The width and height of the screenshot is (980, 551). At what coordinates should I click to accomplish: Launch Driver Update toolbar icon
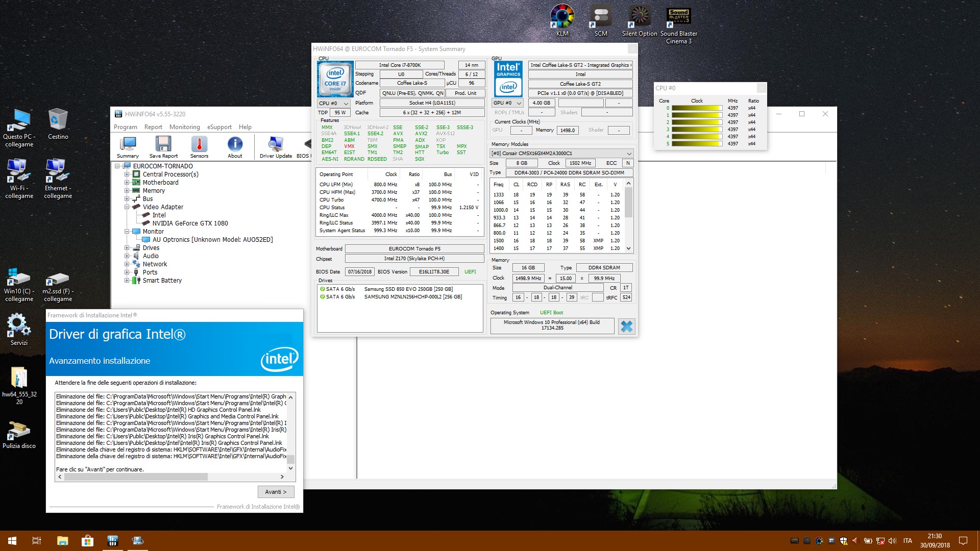pos(276,147)
